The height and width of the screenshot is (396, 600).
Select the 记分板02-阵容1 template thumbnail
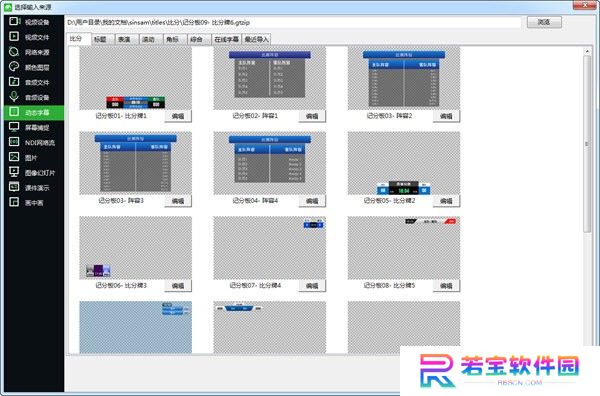pos(270,78)
